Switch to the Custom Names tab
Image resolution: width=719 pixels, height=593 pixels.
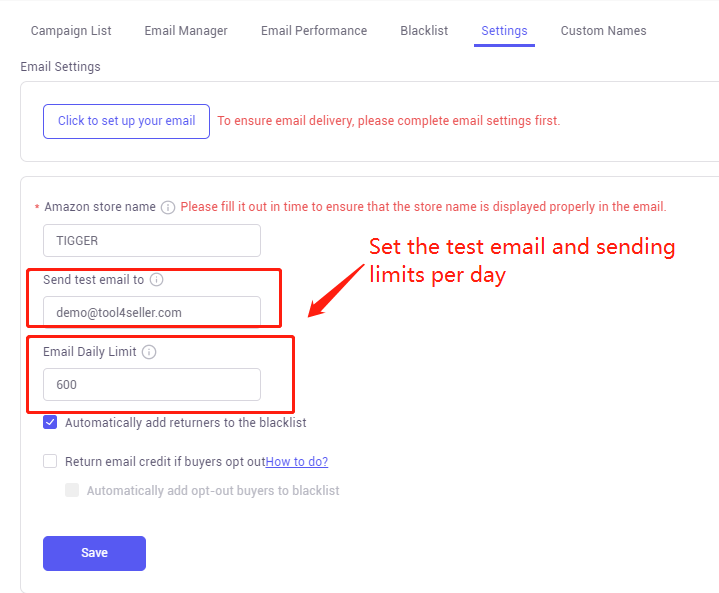click(603, 31)
